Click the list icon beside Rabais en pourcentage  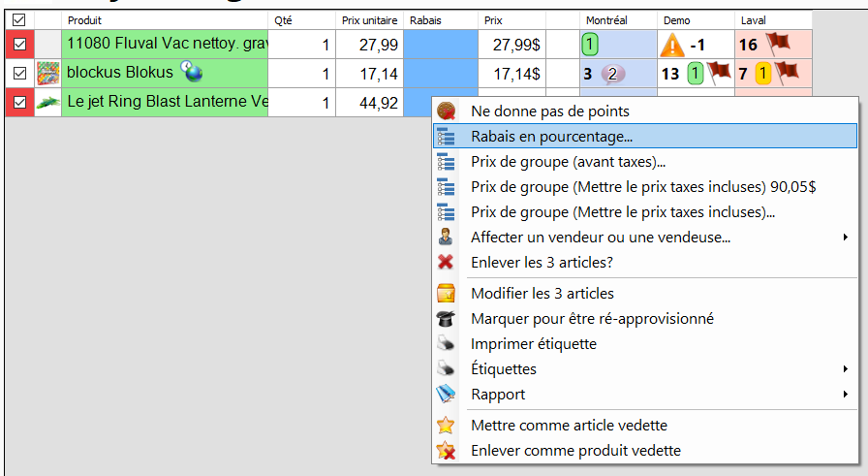[x=447, y=137]
